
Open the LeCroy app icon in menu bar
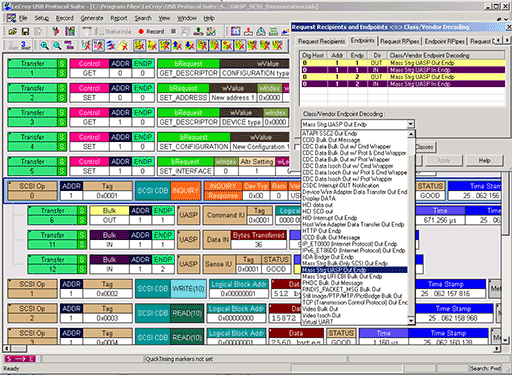coord(11,18)
